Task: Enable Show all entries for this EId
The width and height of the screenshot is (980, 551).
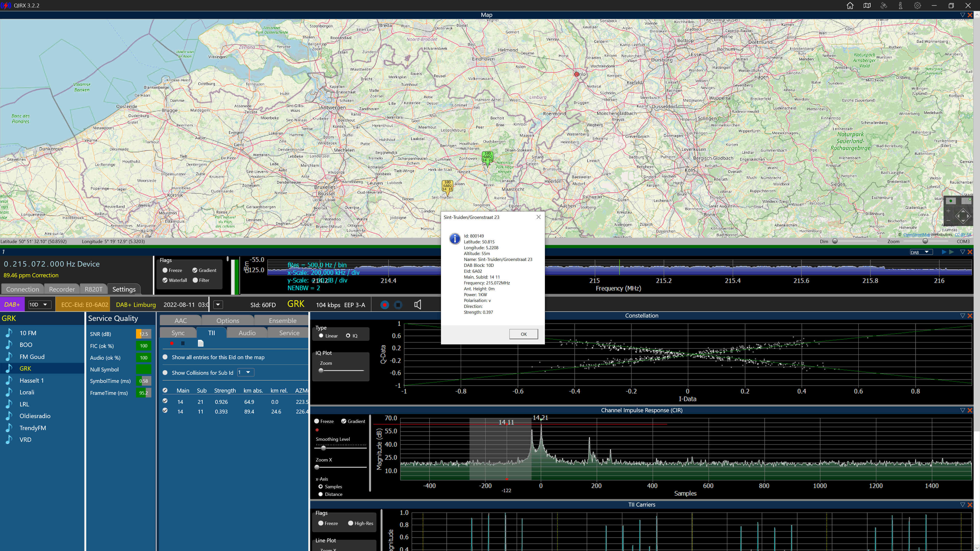Action: pyautogui.click(x=165, y=357)
